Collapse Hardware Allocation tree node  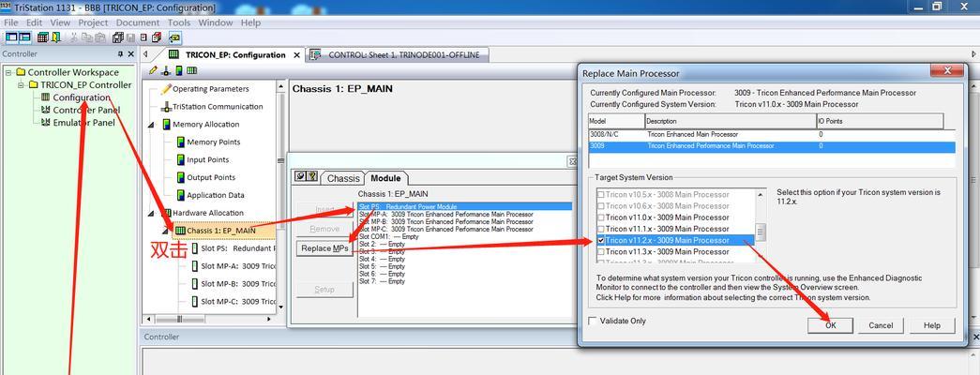tap(152, 213)
